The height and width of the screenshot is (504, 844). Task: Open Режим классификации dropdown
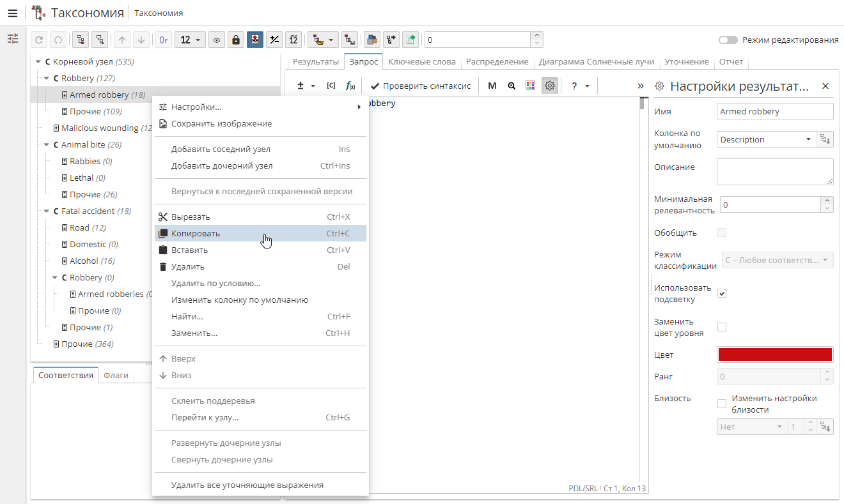(778, 260)
